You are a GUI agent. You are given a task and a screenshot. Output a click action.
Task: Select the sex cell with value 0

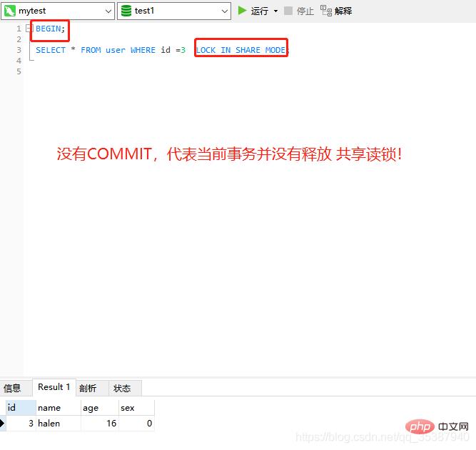pos(136,424)
